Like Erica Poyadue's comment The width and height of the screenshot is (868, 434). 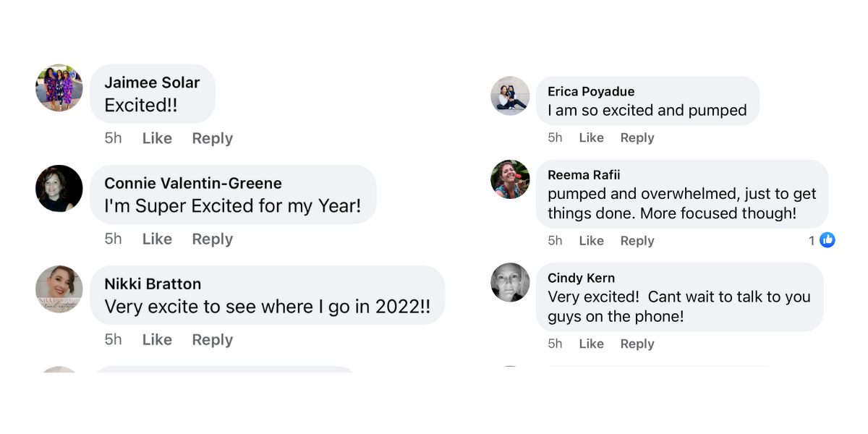click(x=591, y=137)
